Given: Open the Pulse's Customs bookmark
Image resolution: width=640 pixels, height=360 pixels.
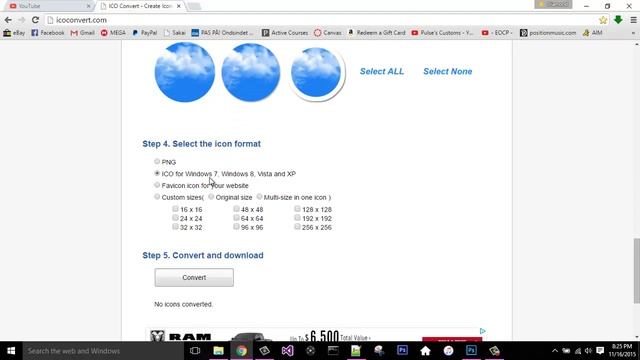Looking at the screenshot, I should [442, 33].
